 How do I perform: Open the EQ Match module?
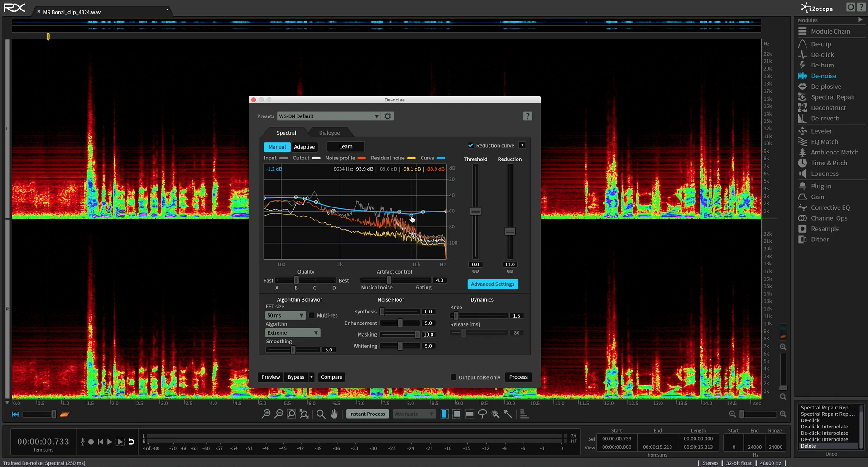(824, 142)
